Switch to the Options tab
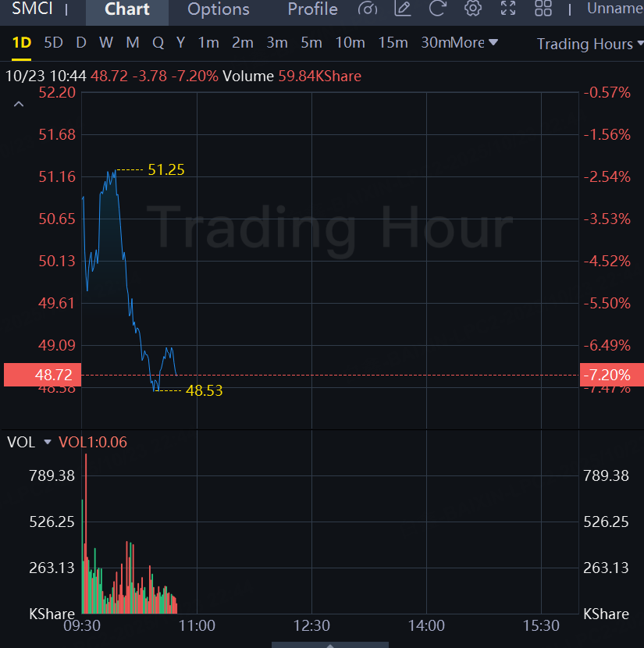 219,9
